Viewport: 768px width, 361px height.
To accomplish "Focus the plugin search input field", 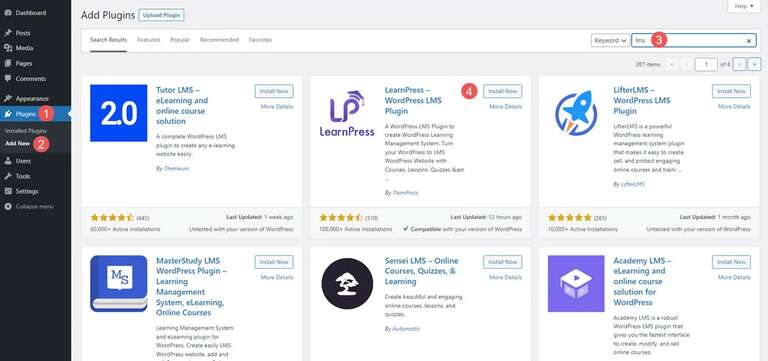I will point(694,41).
